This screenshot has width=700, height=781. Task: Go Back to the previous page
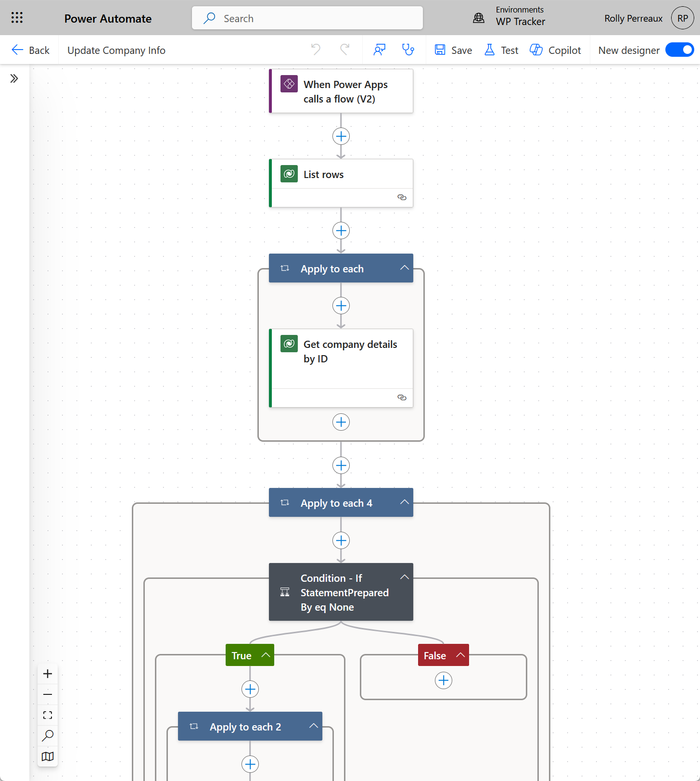coord(30,50)
